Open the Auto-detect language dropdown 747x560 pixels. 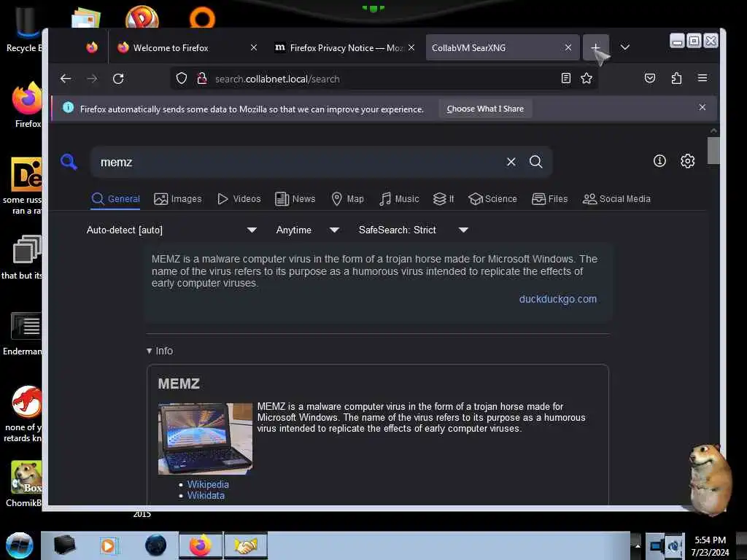coord(171,230)
